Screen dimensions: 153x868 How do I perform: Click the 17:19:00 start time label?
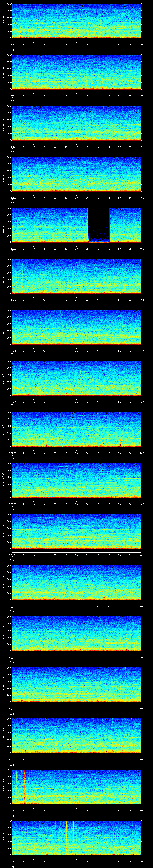point(12,300)
